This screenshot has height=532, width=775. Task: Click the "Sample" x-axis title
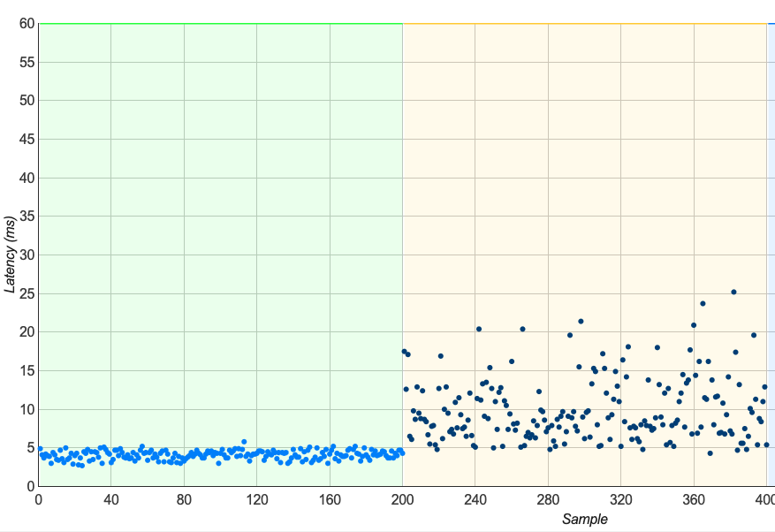click(x=585, y=519)
